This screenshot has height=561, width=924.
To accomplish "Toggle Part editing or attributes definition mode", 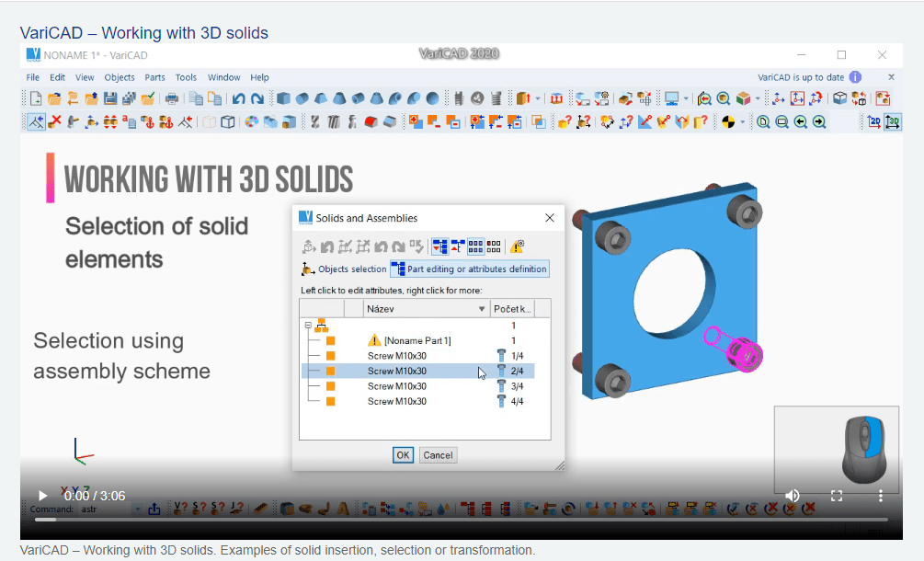I will pyautogui.click(x=470, y=269).
